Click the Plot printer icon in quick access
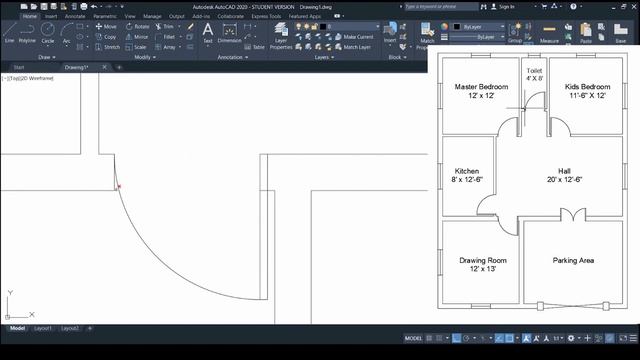 (84, 7)
